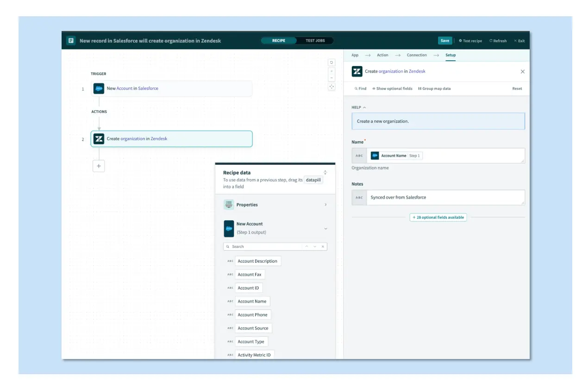Image resolution: width=588 pixels, height=390 pixels.
Task: Click the Zendesk icon in the Setup panel header
Action: [356, 71]
